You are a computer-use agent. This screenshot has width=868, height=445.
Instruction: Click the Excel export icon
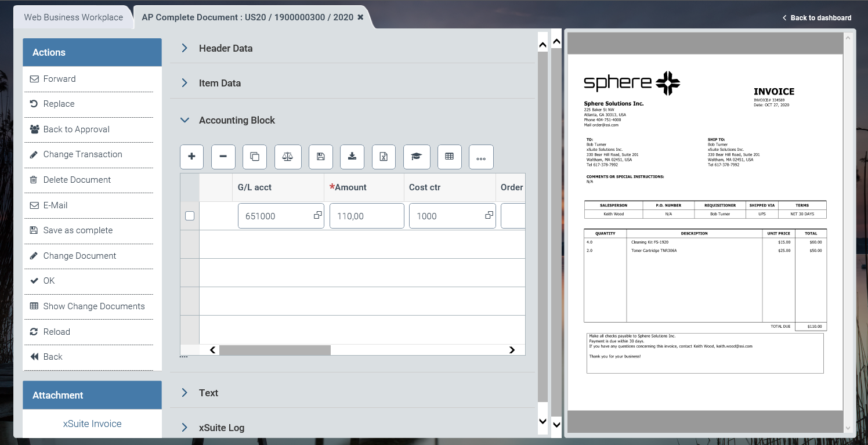point(384,157)
